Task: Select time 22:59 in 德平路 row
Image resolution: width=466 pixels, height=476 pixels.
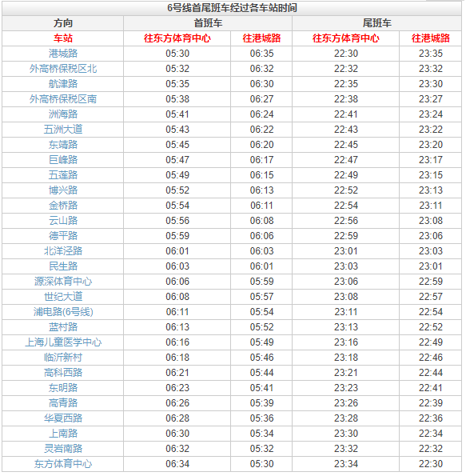Action: pos(346,235)
